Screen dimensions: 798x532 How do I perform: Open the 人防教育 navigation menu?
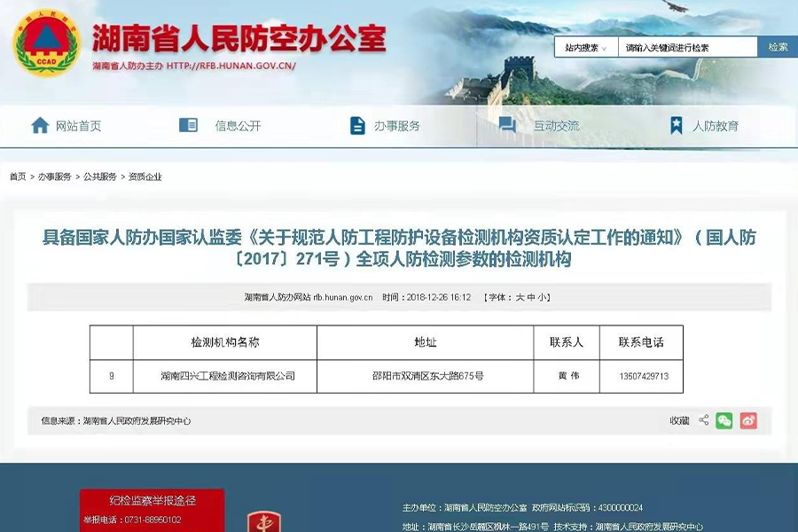tap(715, 126)
